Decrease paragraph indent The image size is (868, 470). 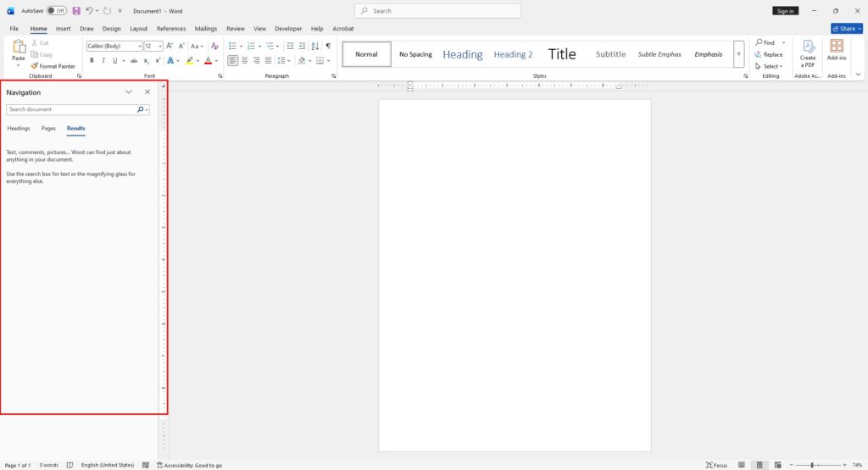(x=290, y=46)
